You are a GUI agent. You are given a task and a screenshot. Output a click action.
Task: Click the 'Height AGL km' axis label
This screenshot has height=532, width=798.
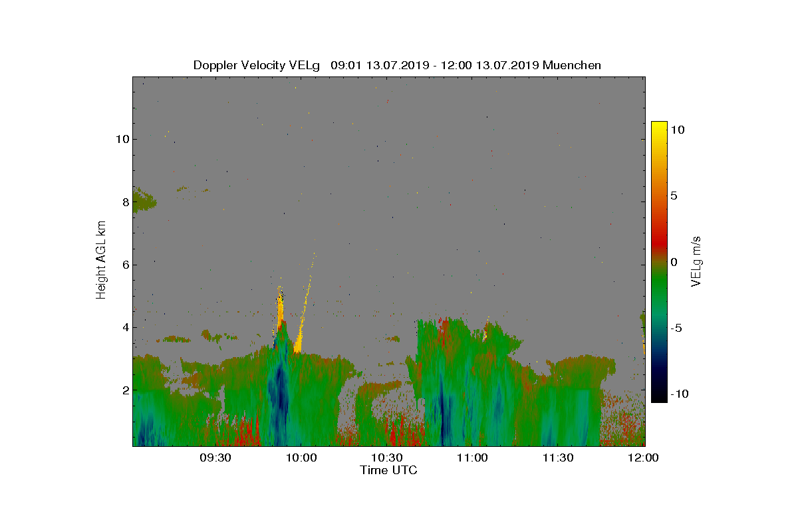tap(101, 259)
